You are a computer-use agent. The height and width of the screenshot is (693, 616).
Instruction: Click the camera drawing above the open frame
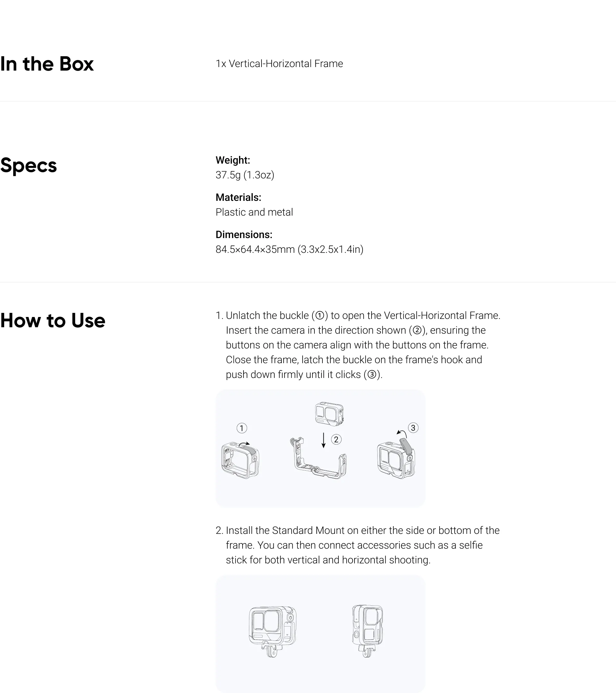[329, 414]
